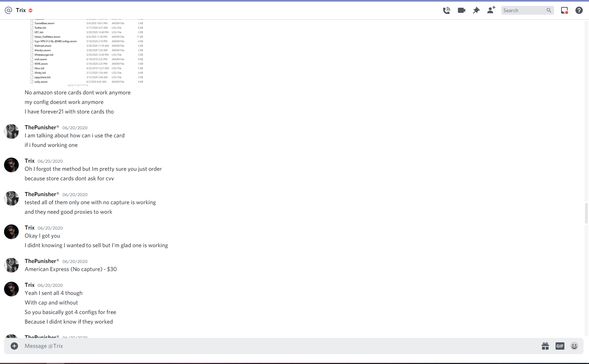Click message 'if i found working one'
589x364 pixels.
[51, 145]
